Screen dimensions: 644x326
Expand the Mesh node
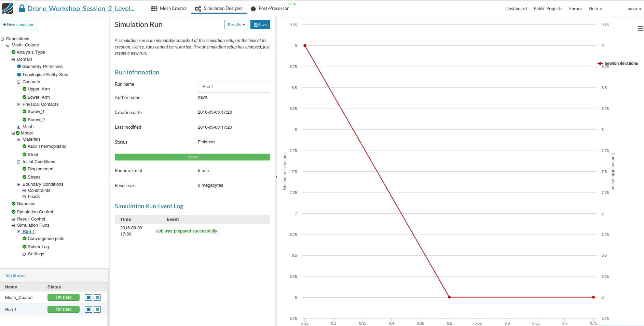pyautogui.click(x=19, y=127)
